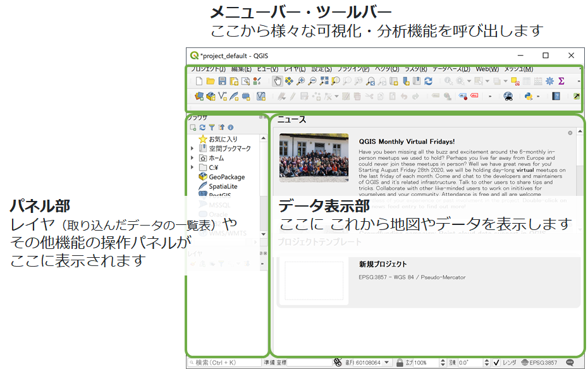Open the Python Console icon

pos(529,96)
